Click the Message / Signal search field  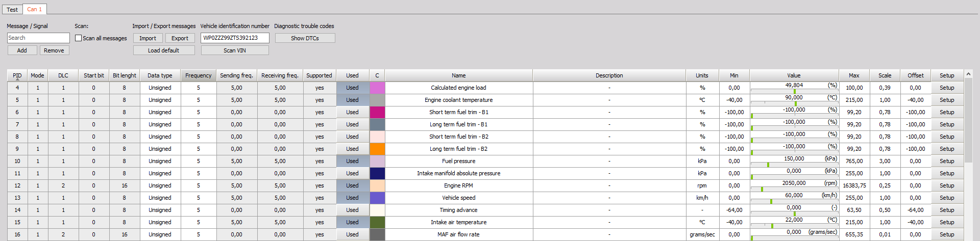coord(38,38)
